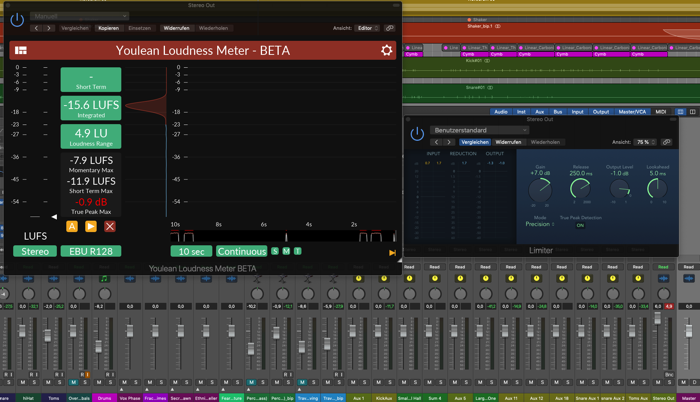Open the EBU R128 standard dropdown

tap(91, 251)
